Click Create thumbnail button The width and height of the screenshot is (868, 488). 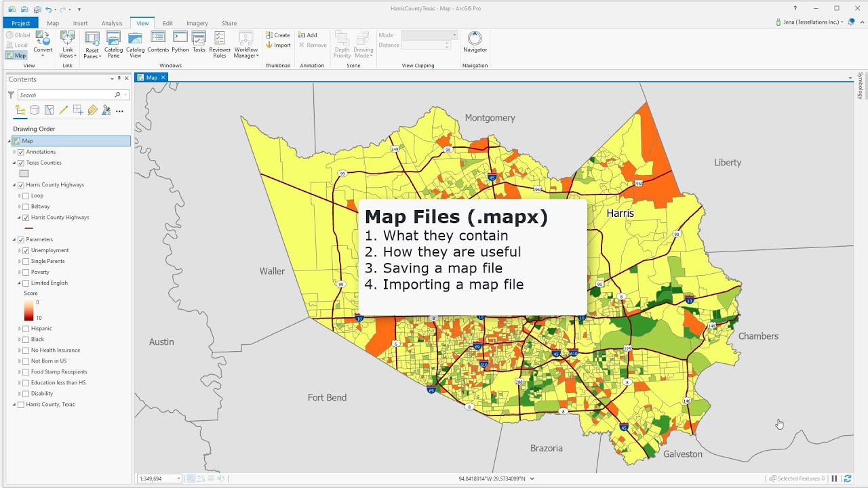(x=278, y=35)
